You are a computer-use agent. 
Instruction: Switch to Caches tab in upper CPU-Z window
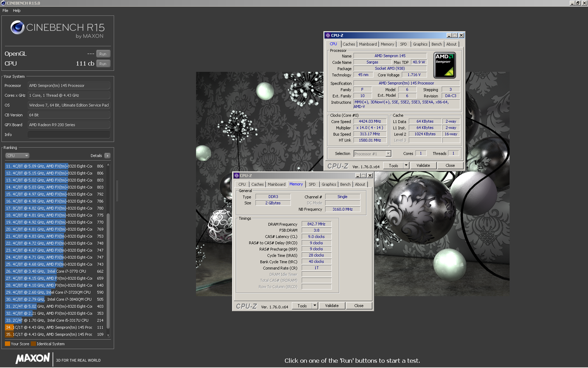click(x=349, y=44)
